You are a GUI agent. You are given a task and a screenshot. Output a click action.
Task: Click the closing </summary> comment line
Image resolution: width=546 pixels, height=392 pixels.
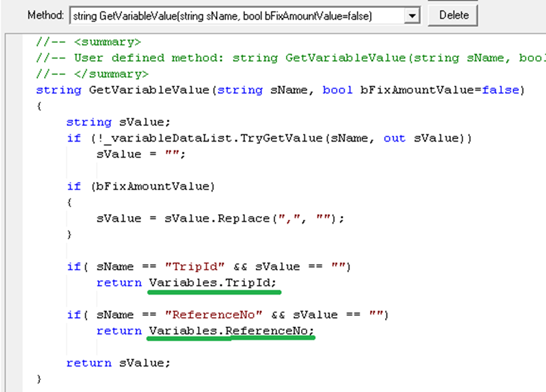[92, 74]
